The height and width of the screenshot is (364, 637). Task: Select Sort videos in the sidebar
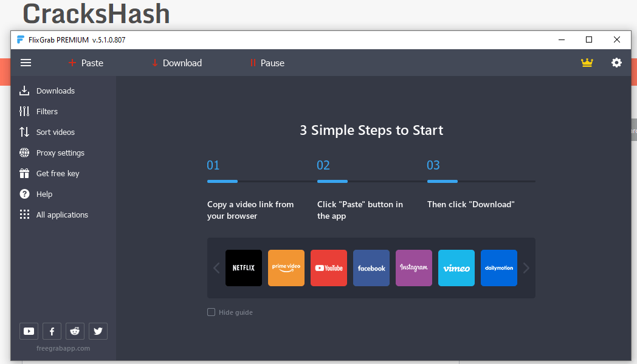tap(47, 132)
